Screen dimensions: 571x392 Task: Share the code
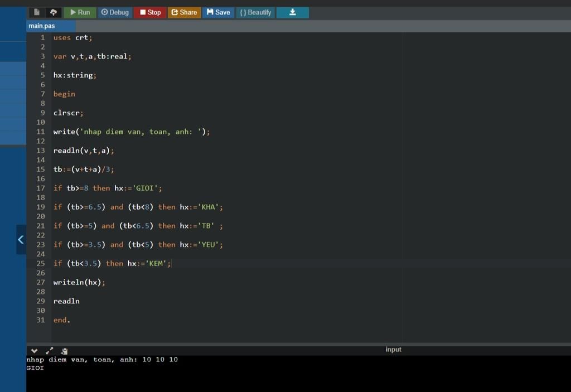point(184,12)
